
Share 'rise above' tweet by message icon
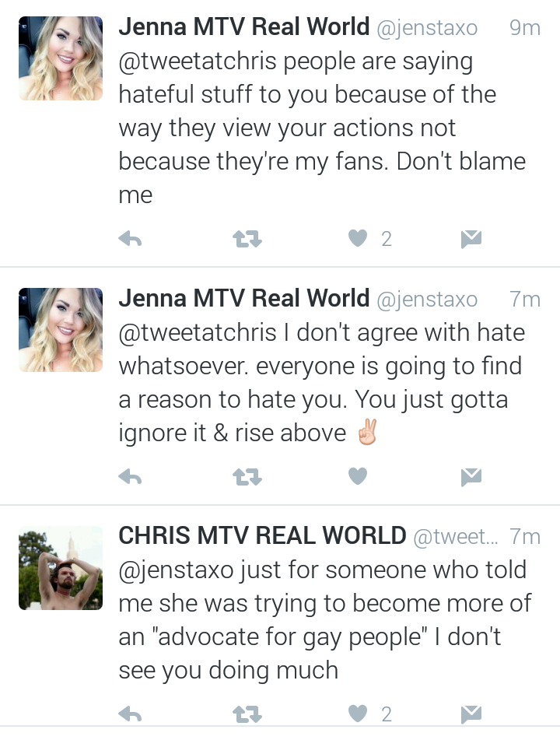pos(471,477)
